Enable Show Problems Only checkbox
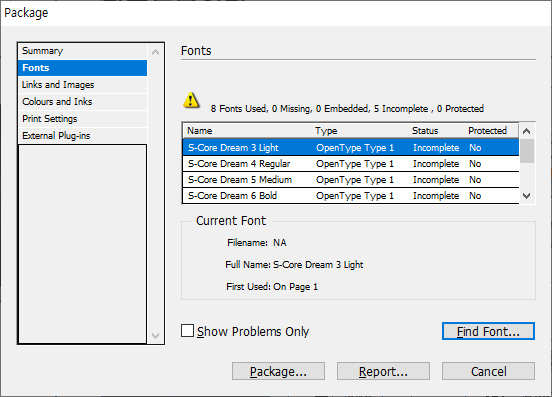Image resolution: width=552 pixels, height=397 pixels. click(x=187, y=331)
